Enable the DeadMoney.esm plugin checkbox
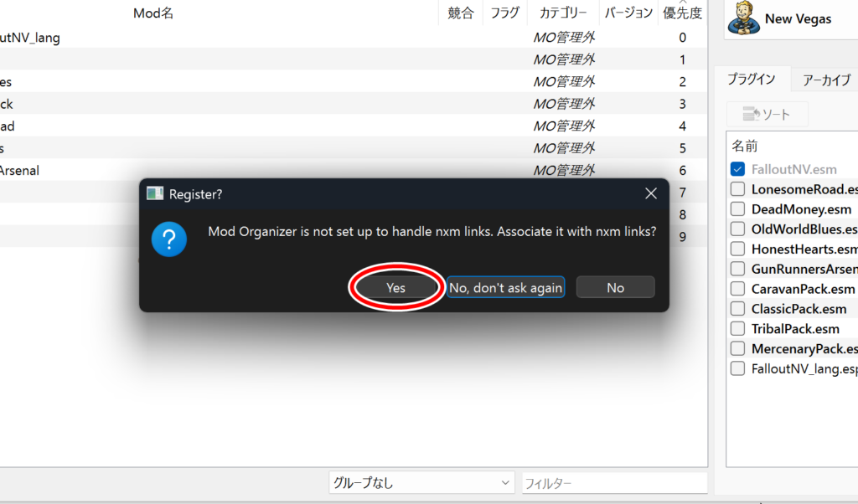The height and width of the screenshot is (504, 858). [738, 209]
